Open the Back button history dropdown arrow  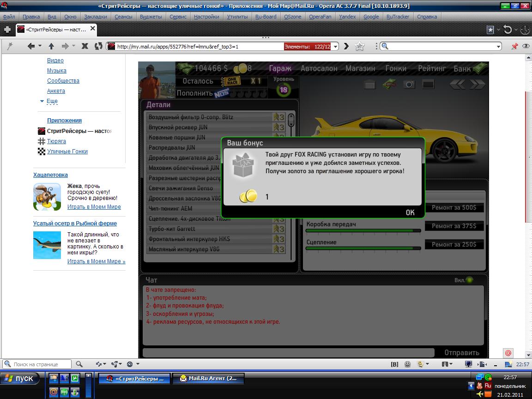tap(40, 46)
